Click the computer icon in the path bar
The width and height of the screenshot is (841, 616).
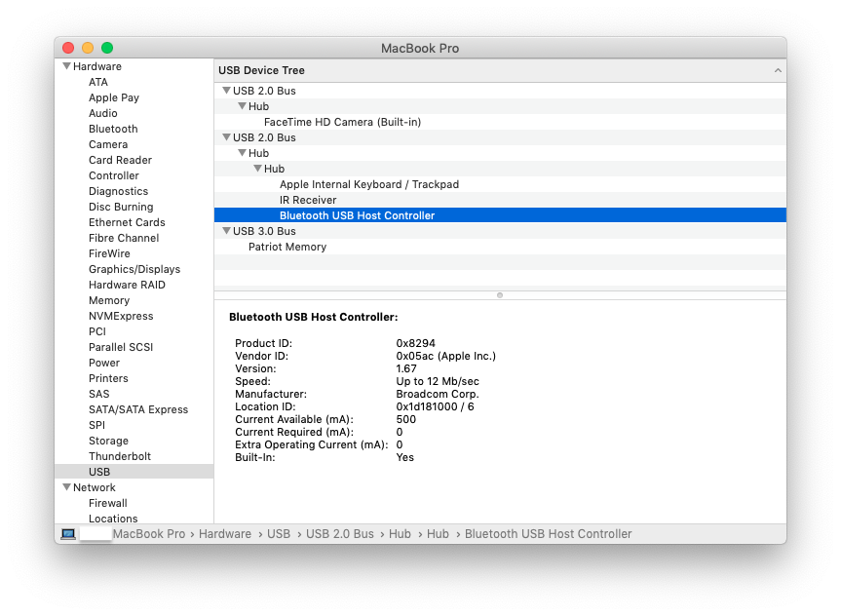click(68, 534)
